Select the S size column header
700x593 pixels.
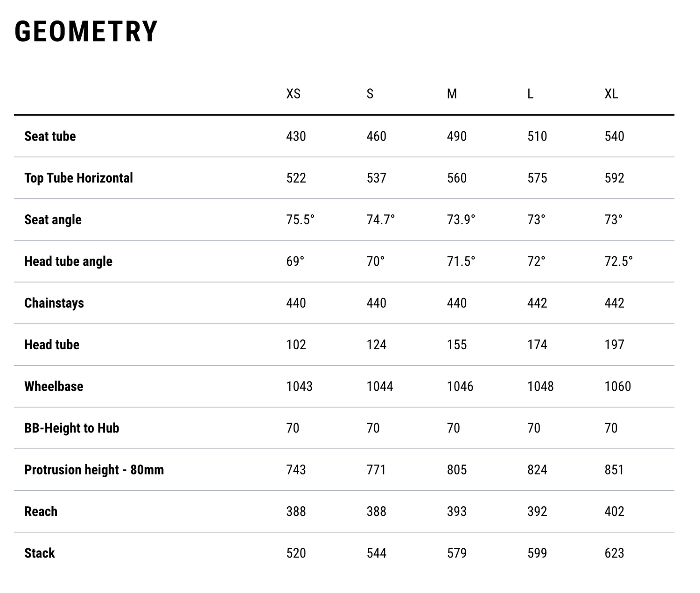[370, 94]
